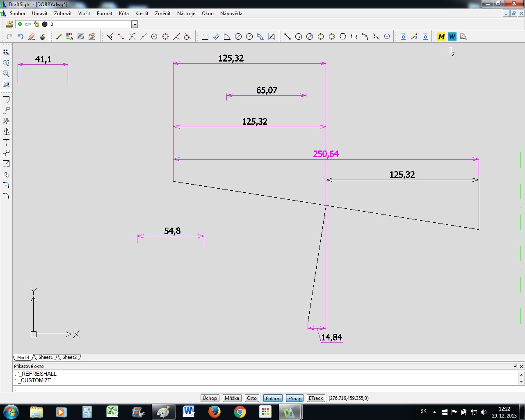This screenshot has height=420, width=525.
Task: Expand the layer selection dropdown
Action: tap(135, 24)
